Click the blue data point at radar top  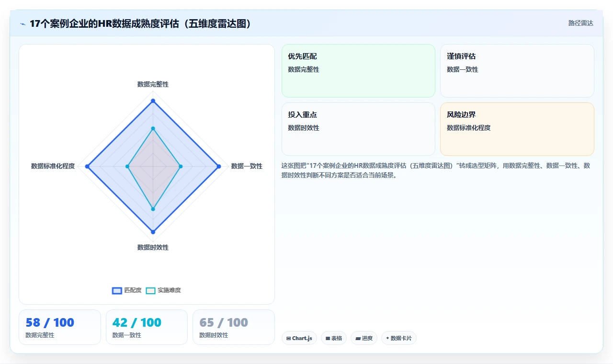point(153,100)
